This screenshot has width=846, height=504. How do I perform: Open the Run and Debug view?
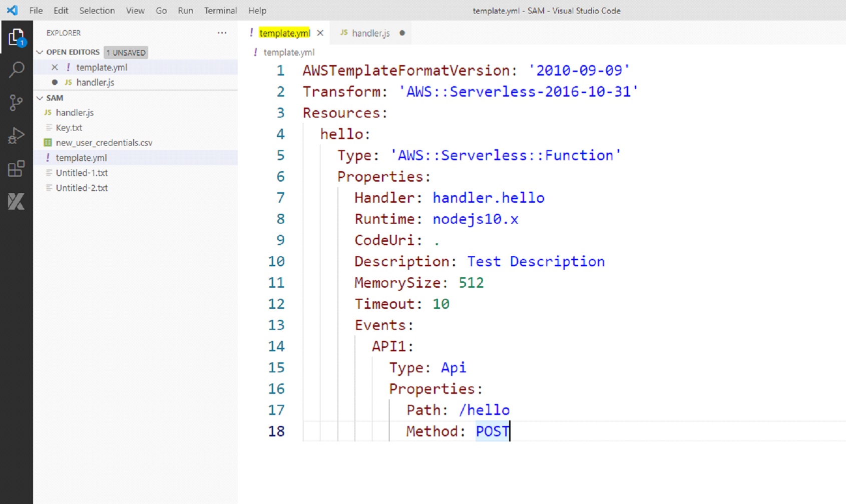click(x=16, y=136)
